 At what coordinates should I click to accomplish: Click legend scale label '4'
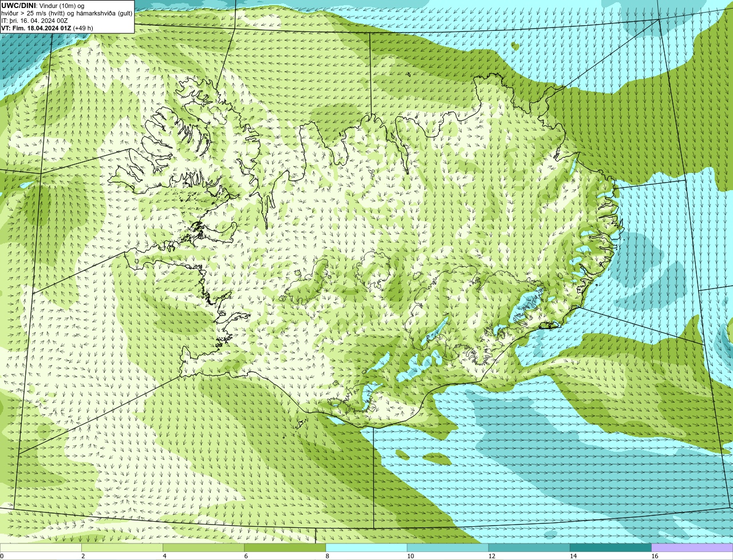(164, 556)
